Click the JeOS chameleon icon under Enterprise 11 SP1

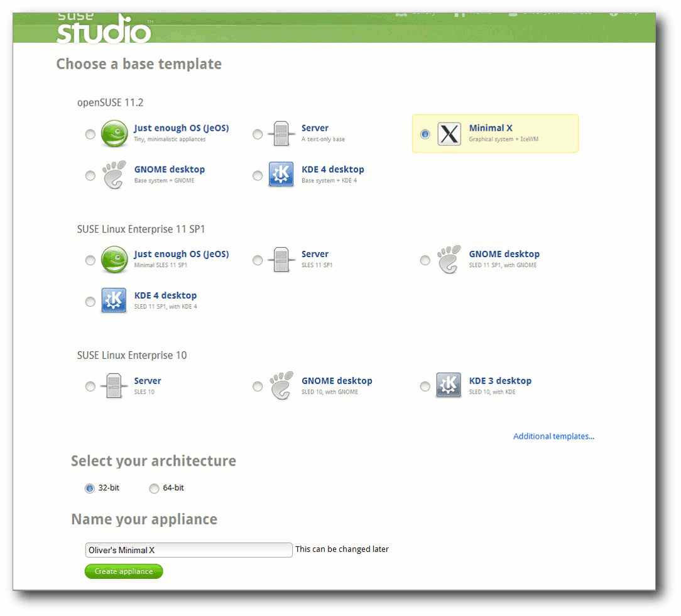coord(114,260)
